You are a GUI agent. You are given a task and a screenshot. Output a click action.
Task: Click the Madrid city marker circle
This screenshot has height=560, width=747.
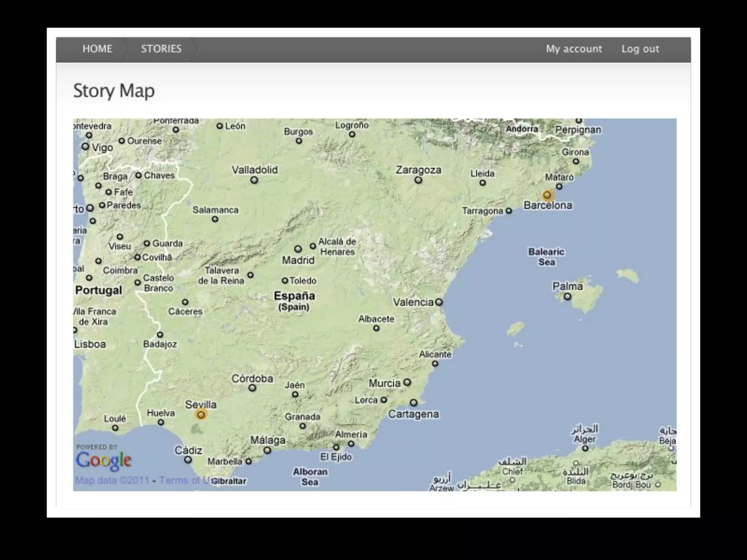coord(298,249)
